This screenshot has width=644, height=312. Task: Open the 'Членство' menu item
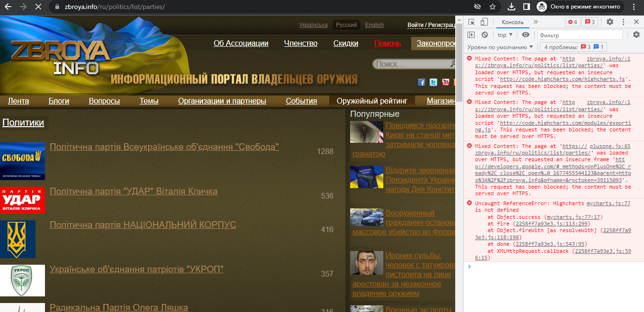[x=300, y=43]
